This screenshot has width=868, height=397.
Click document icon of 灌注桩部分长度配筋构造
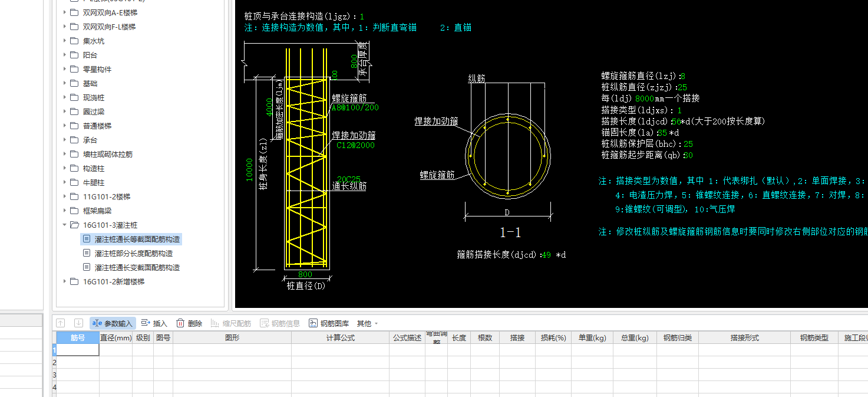tap(87, 253)
